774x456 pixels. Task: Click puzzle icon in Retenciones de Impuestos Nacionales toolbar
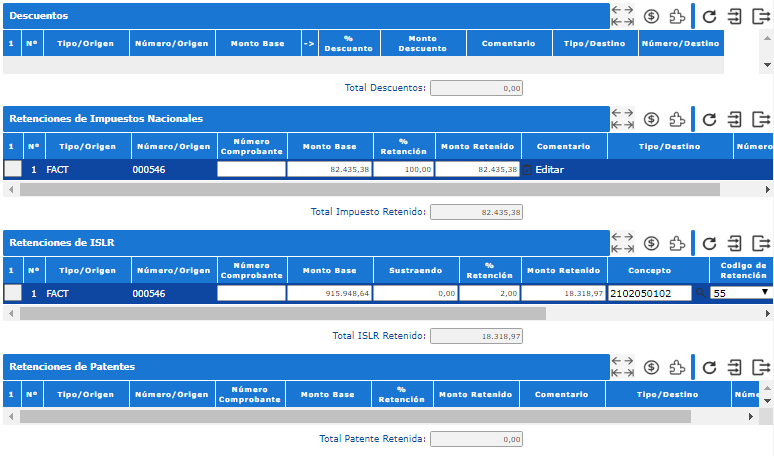pyautogui.click(x=677, y=119)
